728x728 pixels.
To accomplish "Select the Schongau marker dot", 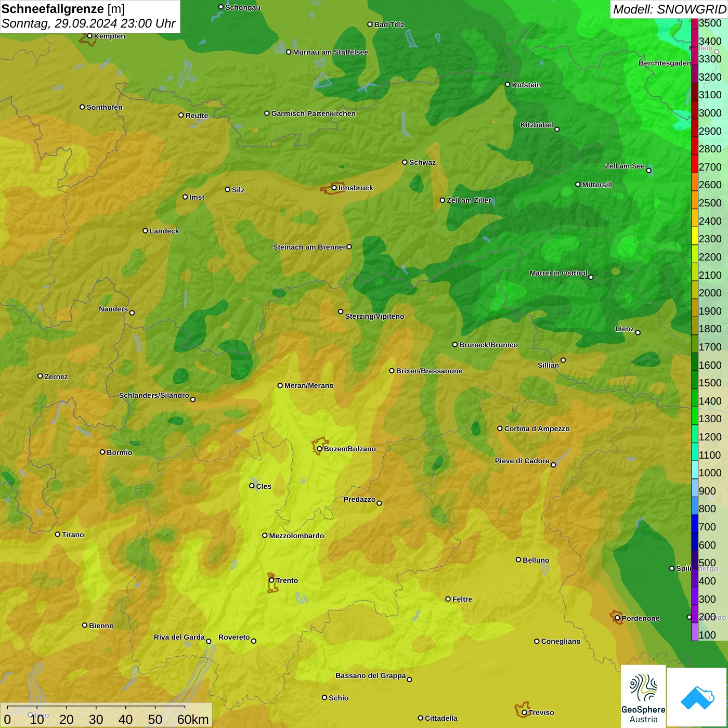I will 221,7.
